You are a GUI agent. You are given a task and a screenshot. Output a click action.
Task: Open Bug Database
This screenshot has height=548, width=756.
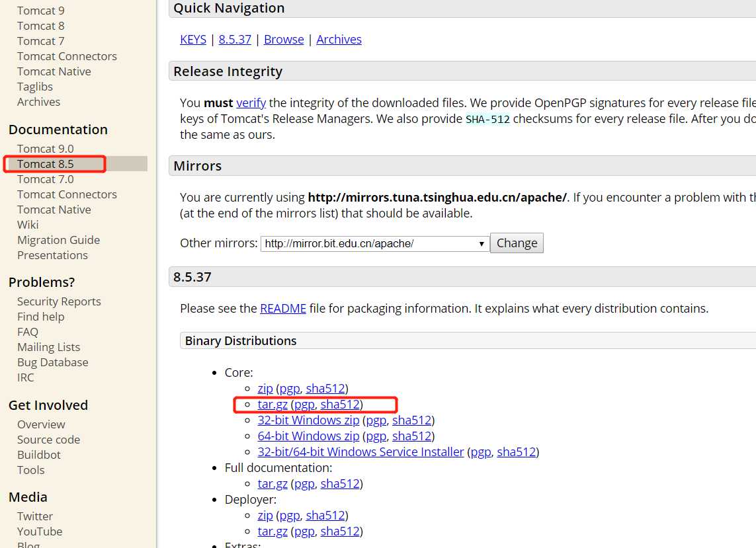coord(52,362)
